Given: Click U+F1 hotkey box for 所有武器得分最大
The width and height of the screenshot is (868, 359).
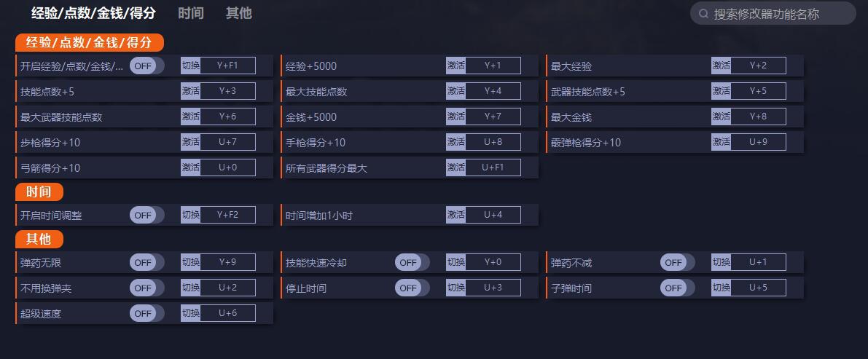Looking at the screenshot, I should coord(493,168).
